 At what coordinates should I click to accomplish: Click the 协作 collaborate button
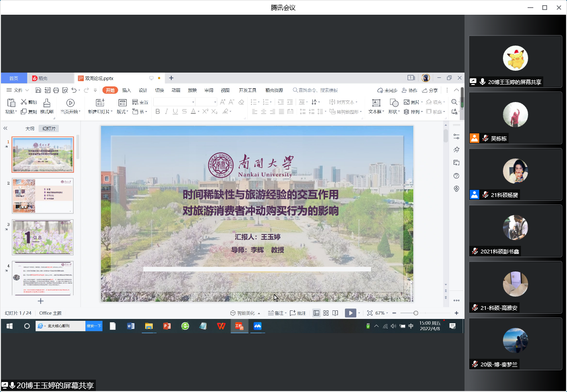pos(409,90)
